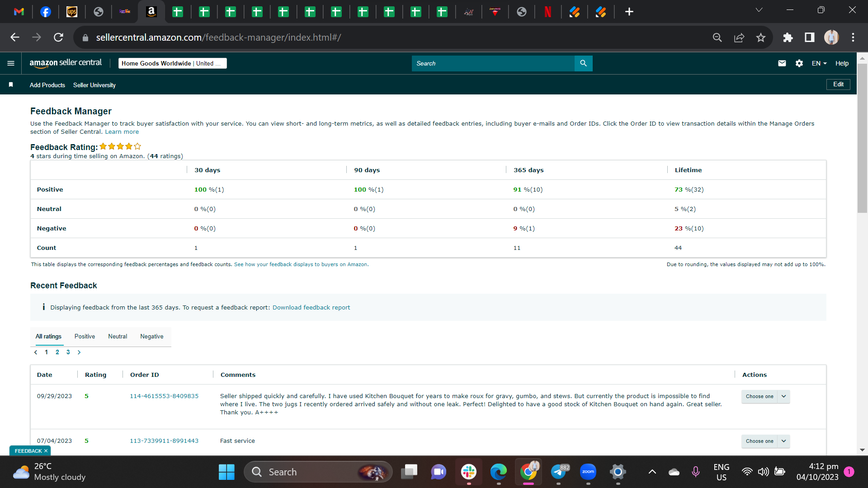Open order 114-4615553-8409835
Viewport: 868px width, 488px height.
[164, 396]
